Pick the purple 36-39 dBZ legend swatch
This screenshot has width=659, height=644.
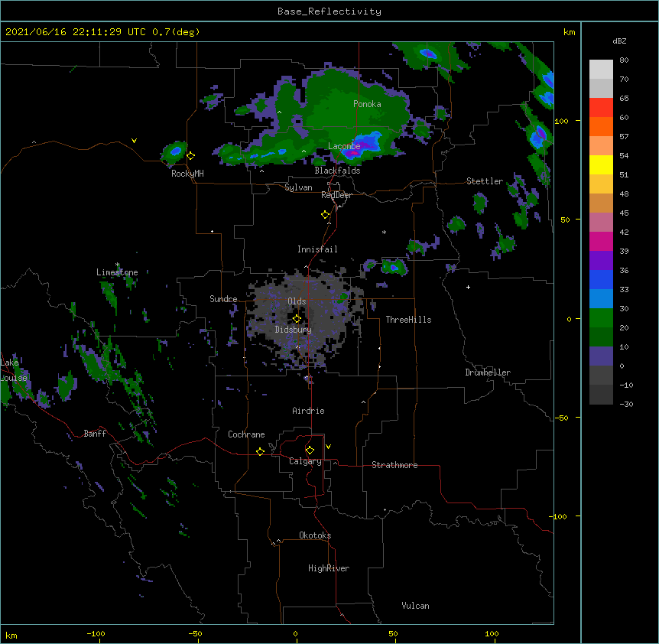(601, 261)
